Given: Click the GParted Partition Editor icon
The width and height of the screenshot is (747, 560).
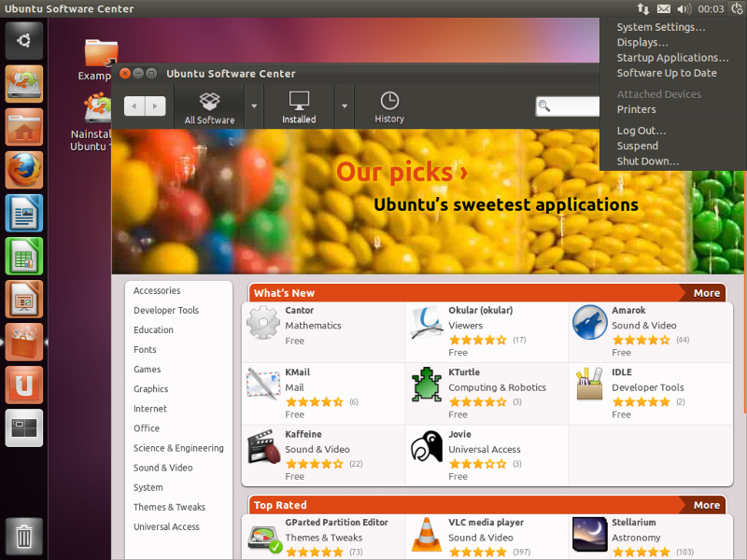Looking at the screenshot, I should point(264,537).
